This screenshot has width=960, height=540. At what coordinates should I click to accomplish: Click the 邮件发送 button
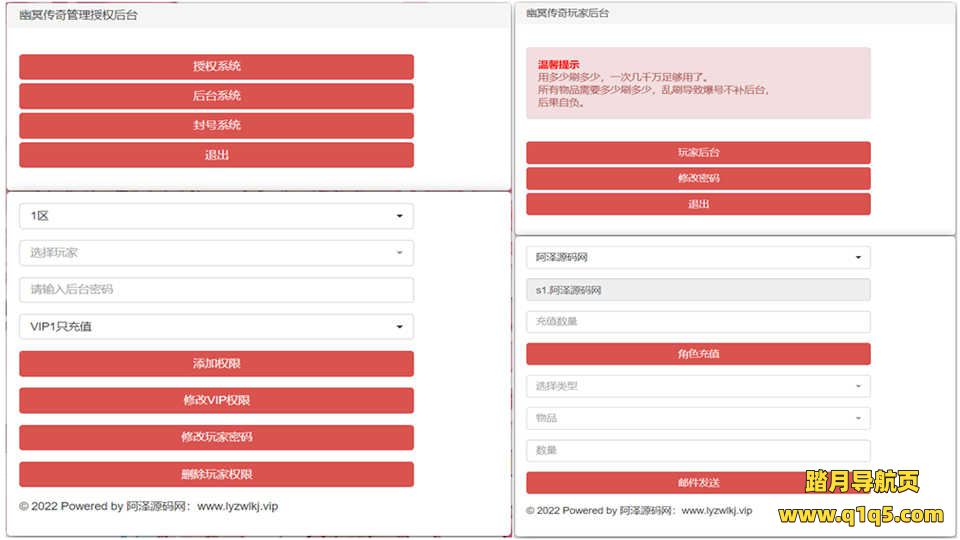pos(698,483)
